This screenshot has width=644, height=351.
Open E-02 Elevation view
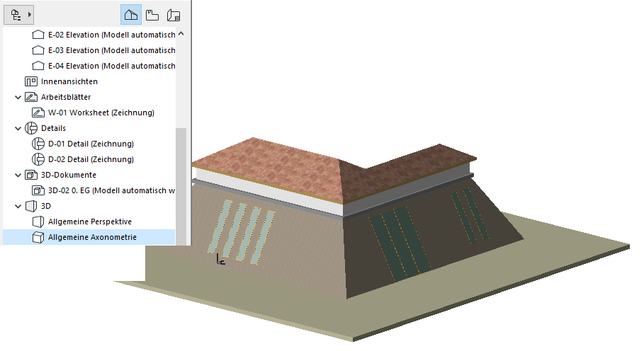[x=112, y=35]
